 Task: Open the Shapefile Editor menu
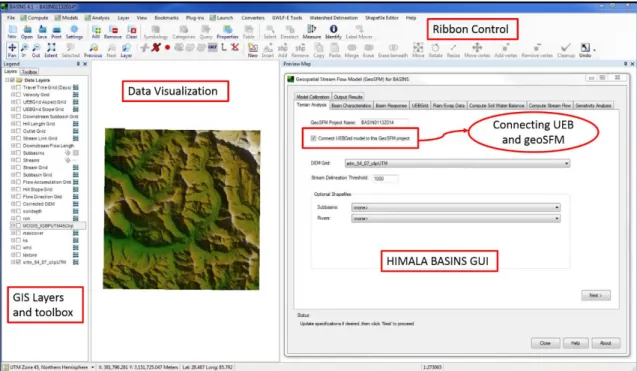[381, 18]
